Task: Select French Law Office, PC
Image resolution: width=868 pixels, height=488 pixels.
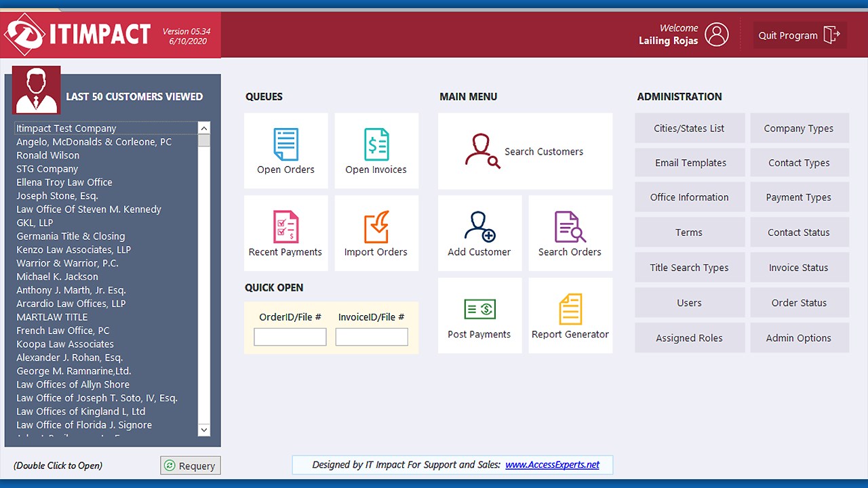Action: point(106,331)
